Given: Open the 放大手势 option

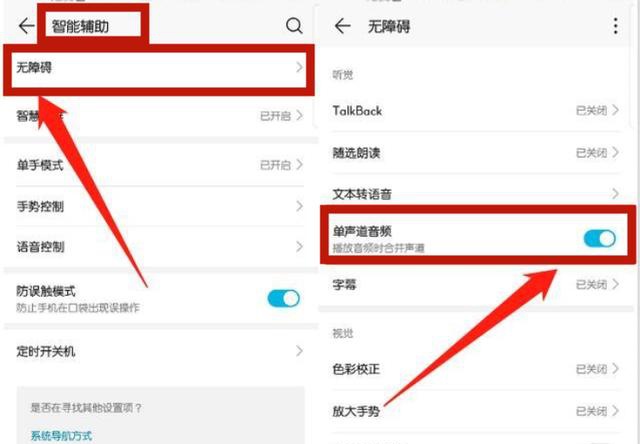Looking at the screenshot, I should pos(475,411).
